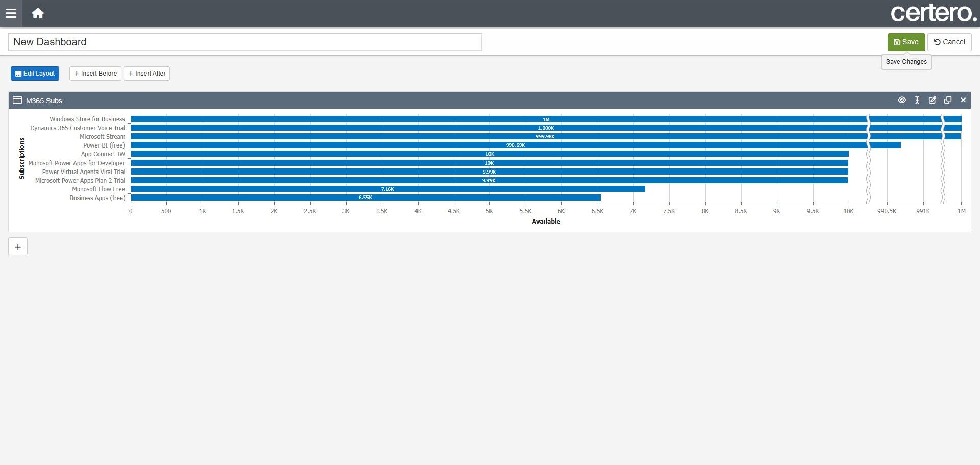This screenshot has width=980, height=465.
Task: Click the dashboard name input field
Action: (x=245, y=42)
